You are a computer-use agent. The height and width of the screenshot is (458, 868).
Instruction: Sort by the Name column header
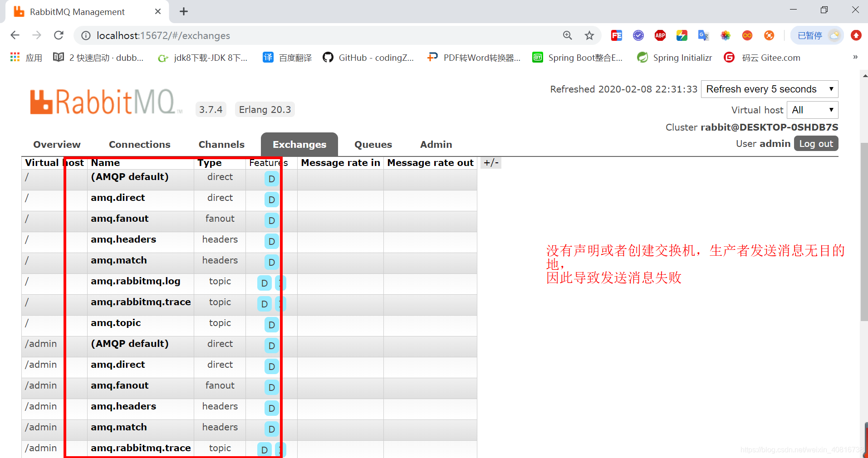105,163
